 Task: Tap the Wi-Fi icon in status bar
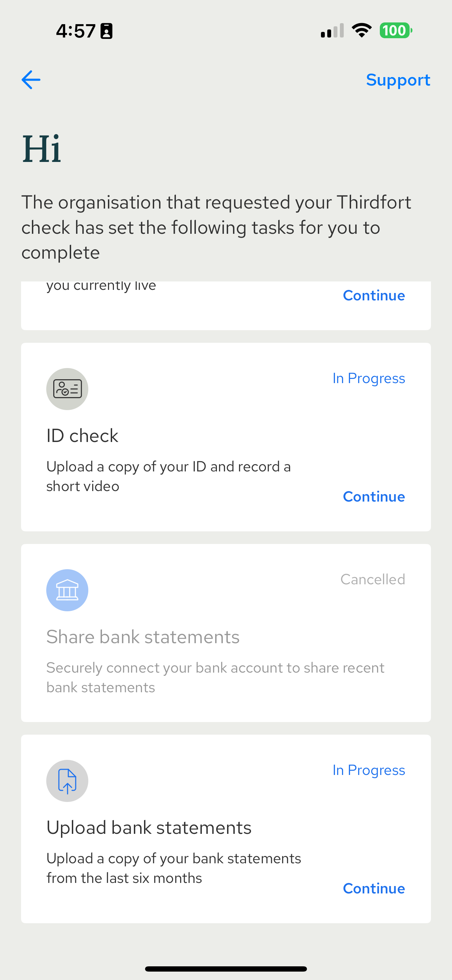(x=362, y=30)
